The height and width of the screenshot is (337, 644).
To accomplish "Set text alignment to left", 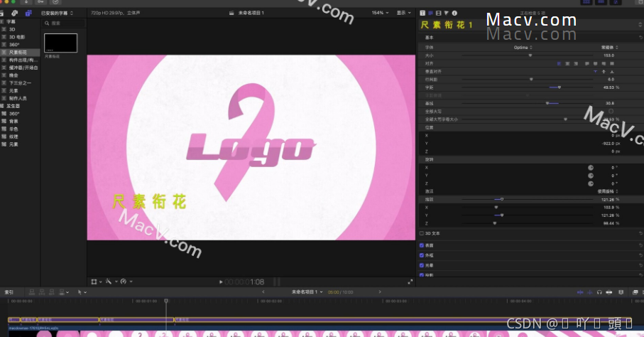I will point(559,64).
